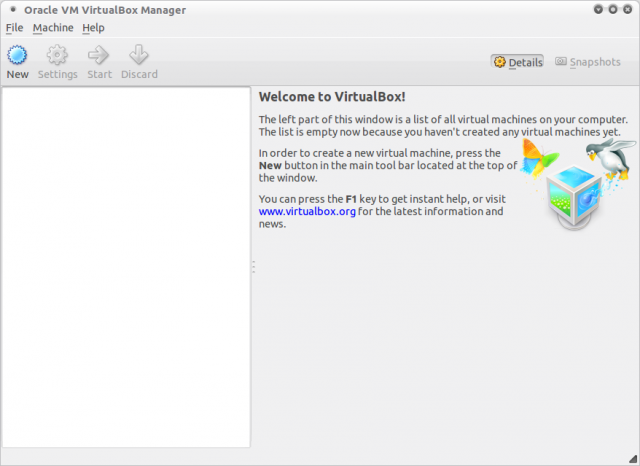This screenshot has width=640, height=466.
Task: Close the VirtualBox Manager window
Action: [626, 9]
